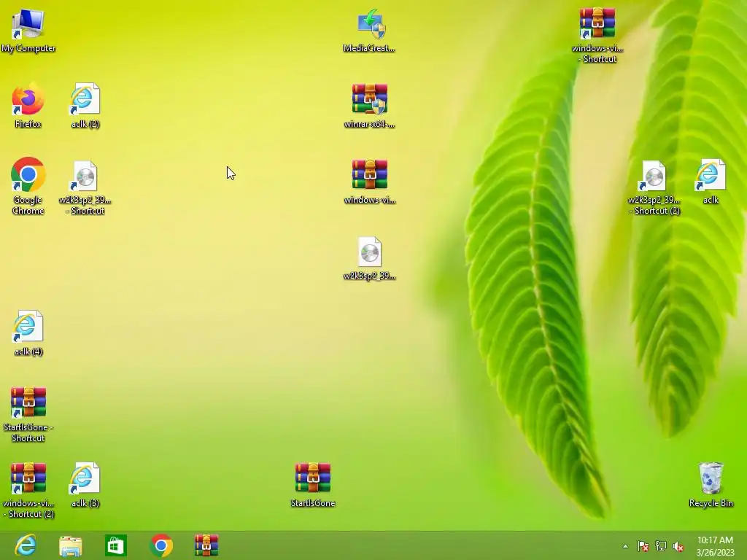
Task: Select the windows-vi... - Shortcut (2) icon
Action: tap(28, 490)
